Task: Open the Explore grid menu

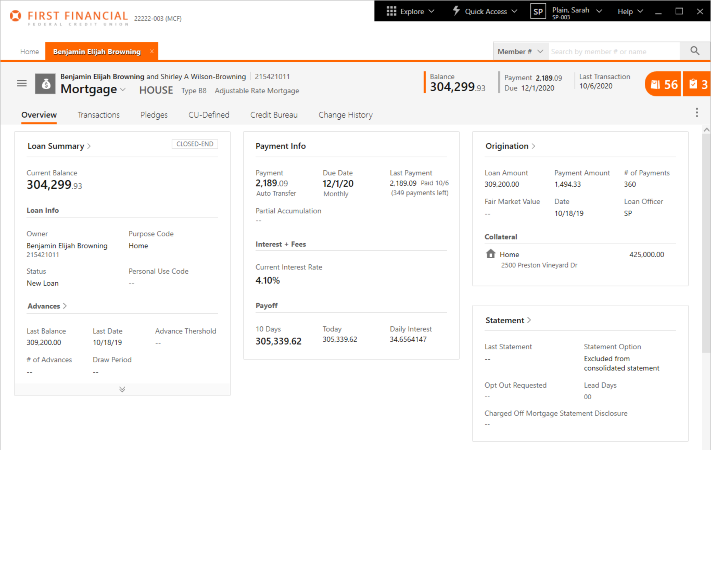Action: (410, 11)
